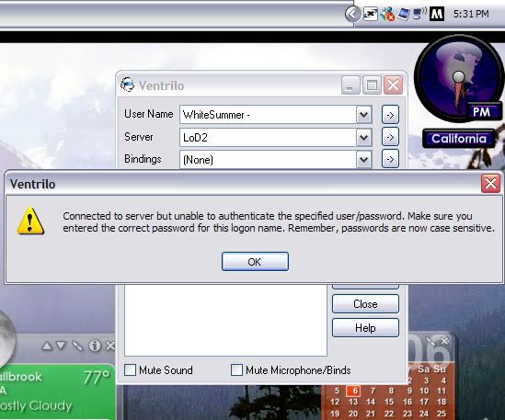The width and height of the screenshot is (505, 420).
Task: Click OK in the Ventrilo error dialog
Action: [255, 261]
